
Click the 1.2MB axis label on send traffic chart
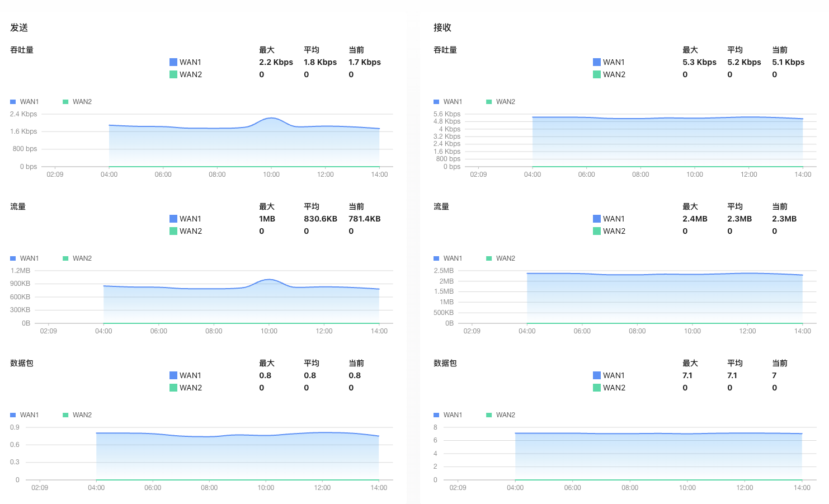(20, 271)
